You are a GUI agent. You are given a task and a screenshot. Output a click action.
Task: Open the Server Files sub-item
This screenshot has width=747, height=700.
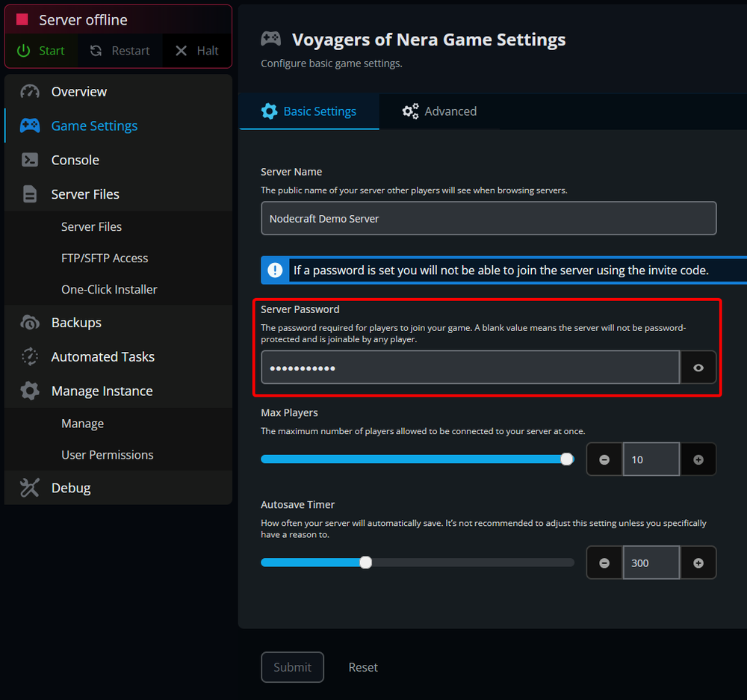coord(91,227)
